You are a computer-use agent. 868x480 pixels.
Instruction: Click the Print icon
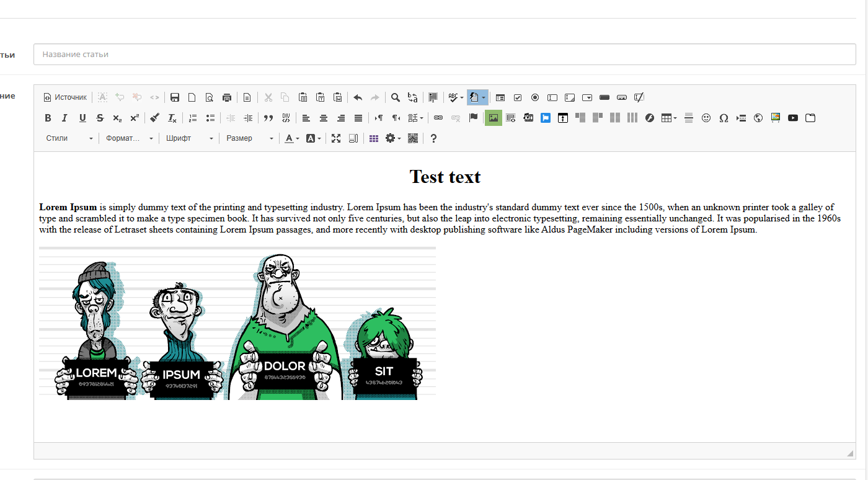(x=227, y=97)
